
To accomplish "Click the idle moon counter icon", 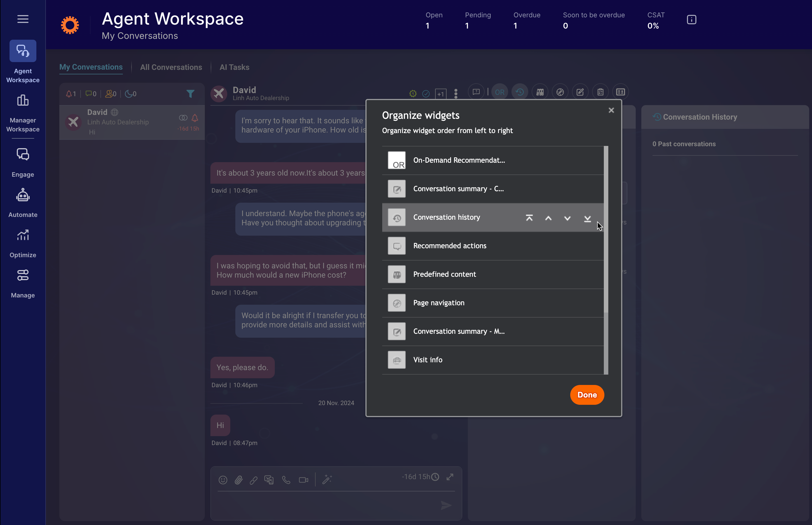I will point(131,94).
